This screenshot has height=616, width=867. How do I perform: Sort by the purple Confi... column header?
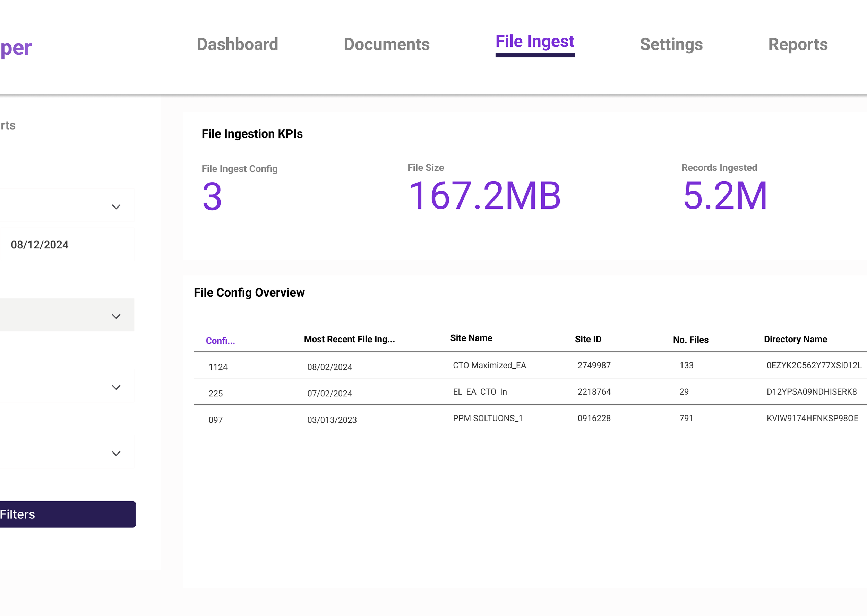point(220,341)
